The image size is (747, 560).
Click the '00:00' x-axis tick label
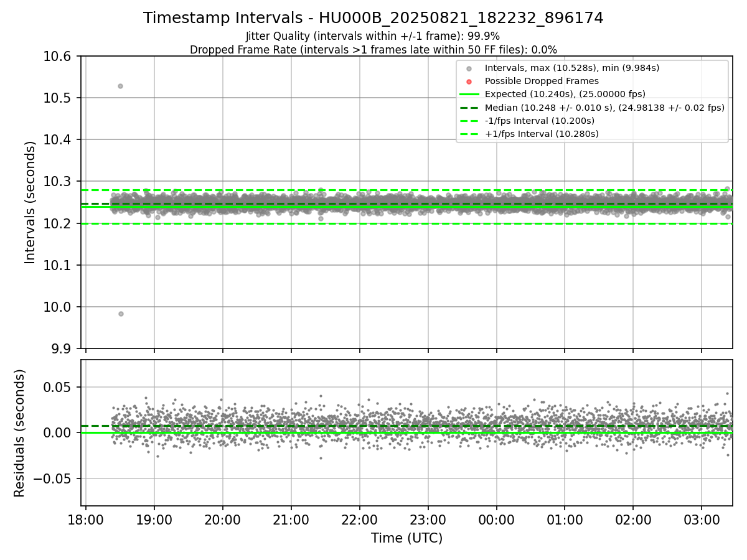[x=497, y=520]
